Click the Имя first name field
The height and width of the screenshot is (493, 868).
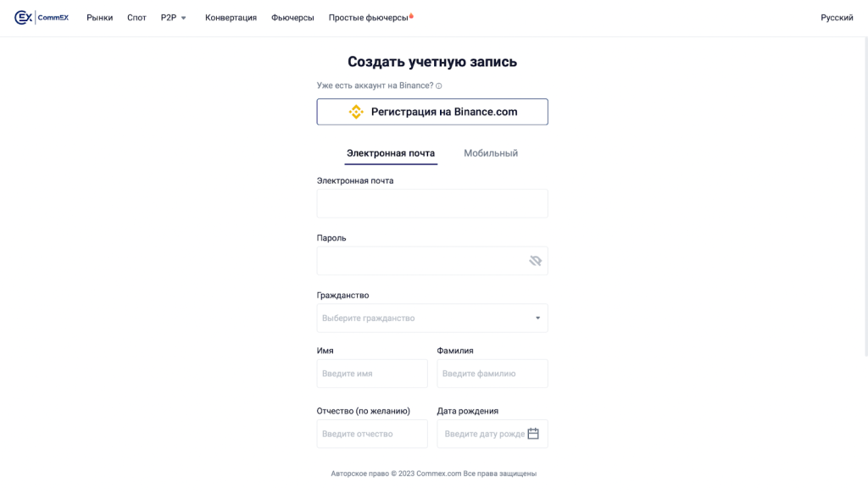pyautogui.click(x=372, y=374)
